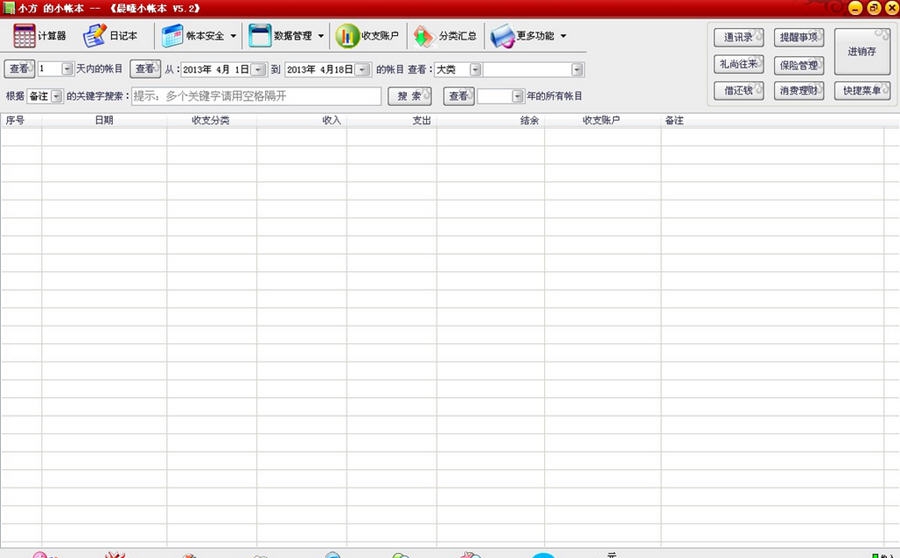Open 礼尚往来 gift records
This screenshot has height=558, width=900.
[x=739, y=64]
